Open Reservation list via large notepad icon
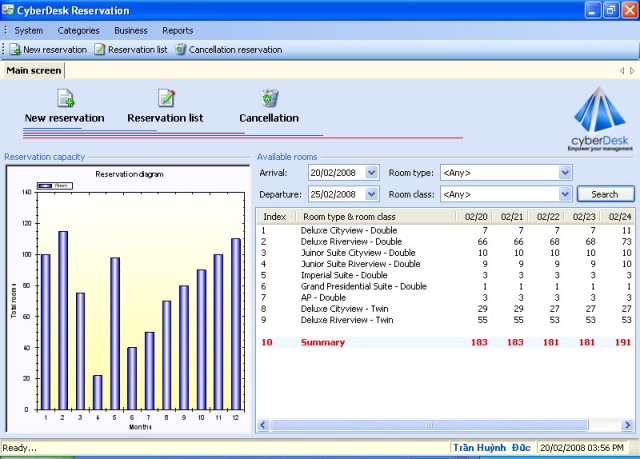This screenshot has width=640, height=459. coord(166,98)
